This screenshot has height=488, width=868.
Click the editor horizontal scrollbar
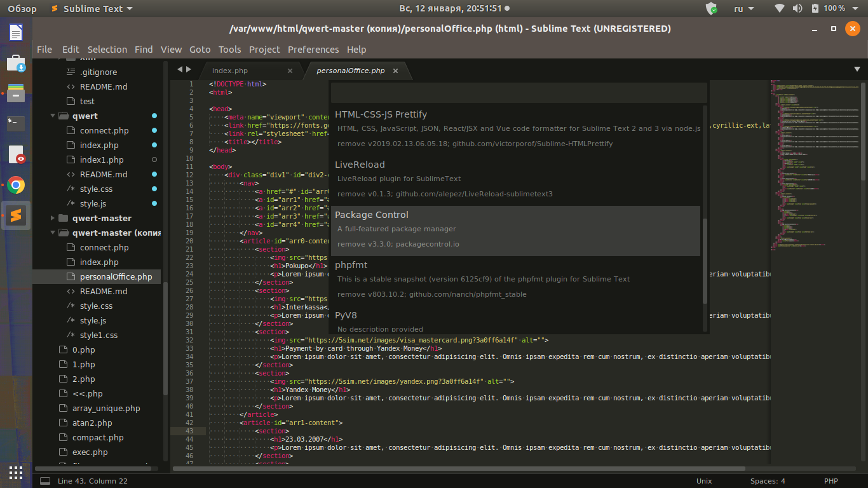[x=459, y=469]
